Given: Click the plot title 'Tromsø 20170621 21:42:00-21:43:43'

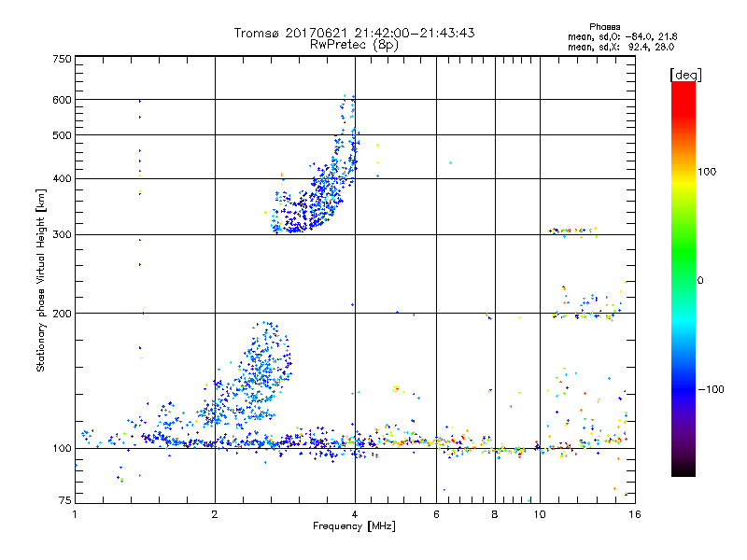Looking at the screenshot, I should coord(354,33).
